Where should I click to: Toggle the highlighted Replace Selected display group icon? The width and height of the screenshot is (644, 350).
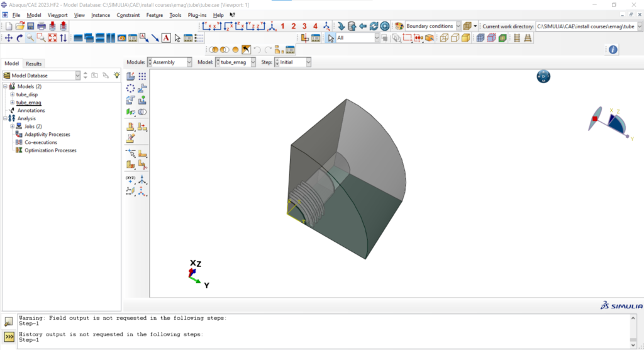pyautogui.click(x=246, y=50)
